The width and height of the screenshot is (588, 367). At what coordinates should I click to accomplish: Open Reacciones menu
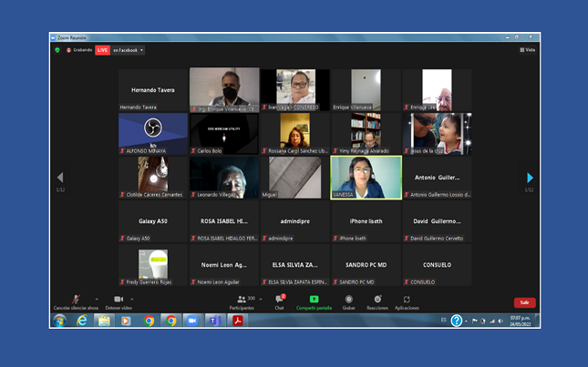(377, 302)
